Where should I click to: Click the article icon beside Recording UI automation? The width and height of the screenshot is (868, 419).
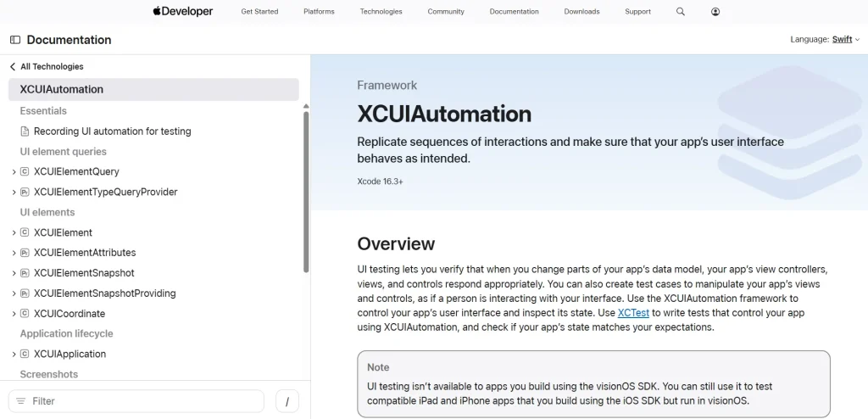click(x=25, y=131)
